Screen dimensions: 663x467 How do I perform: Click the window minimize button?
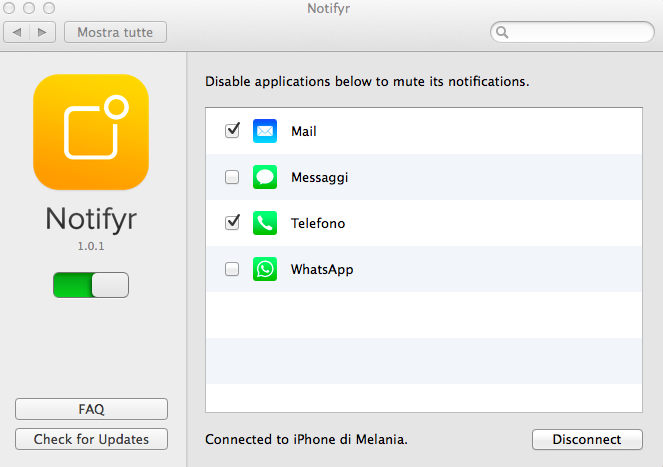coord(29,8)
